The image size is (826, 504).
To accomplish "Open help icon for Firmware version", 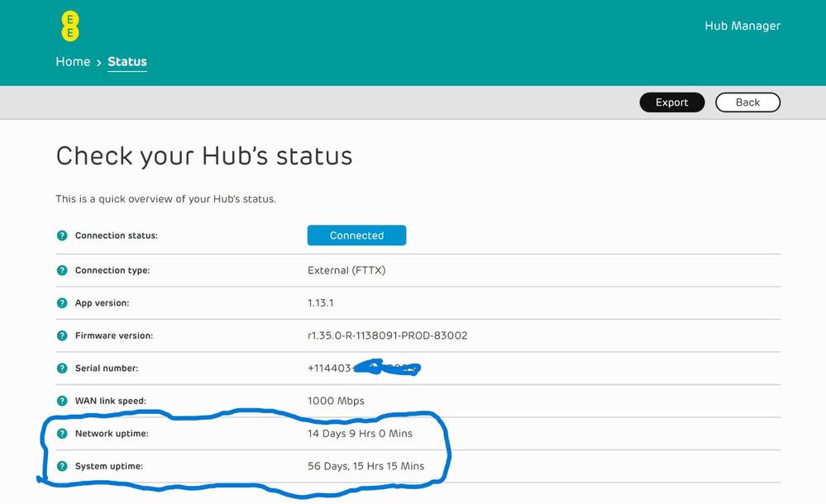I will click(x=62, y=335).
